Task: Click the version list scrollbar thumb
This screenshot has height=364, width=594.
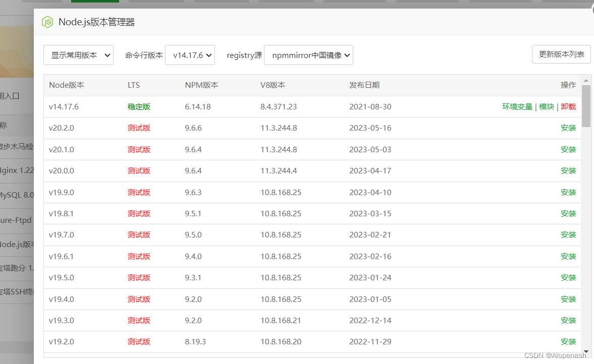Action: [x=586, y=106]
